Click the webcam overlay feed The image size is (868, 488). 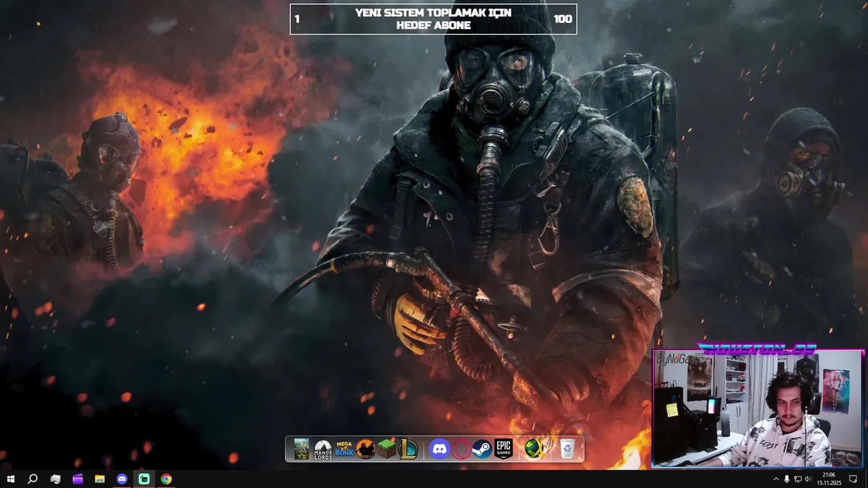coord(757,409)
